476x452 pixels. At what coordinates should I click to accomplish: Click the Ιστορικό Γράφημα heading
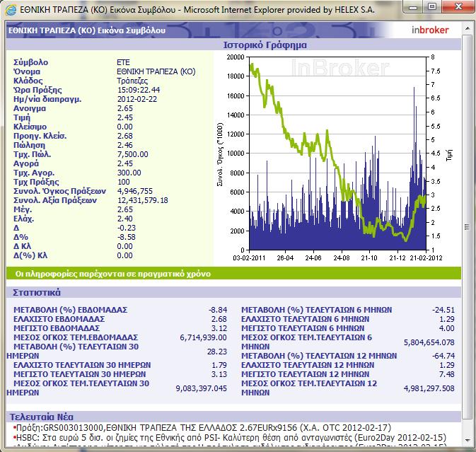tap(265, 45)
